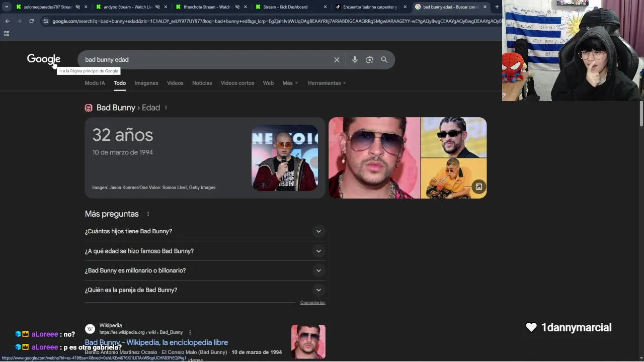Select the Web search tab
The image size is (644, 362).
coord(268,83)
